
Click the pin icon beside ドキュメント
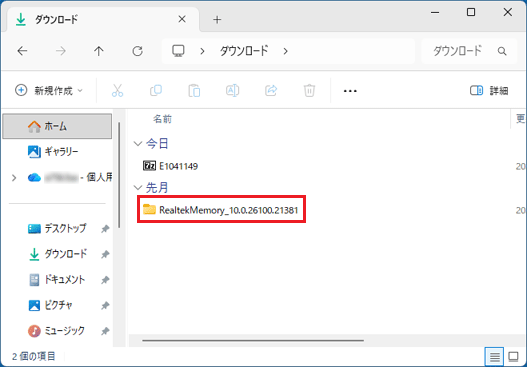click(105, 280)
